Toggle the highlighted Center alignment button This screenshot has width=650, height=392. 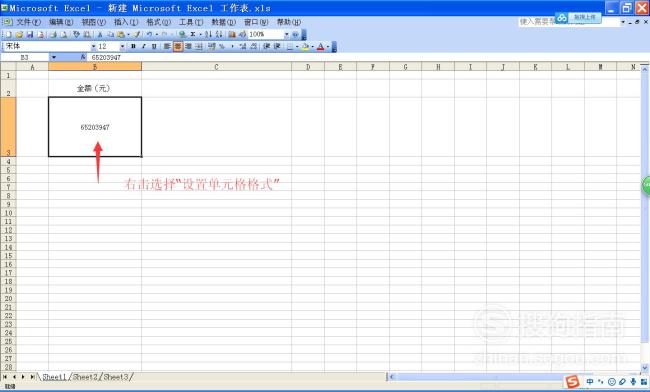(x=178, y=46)
